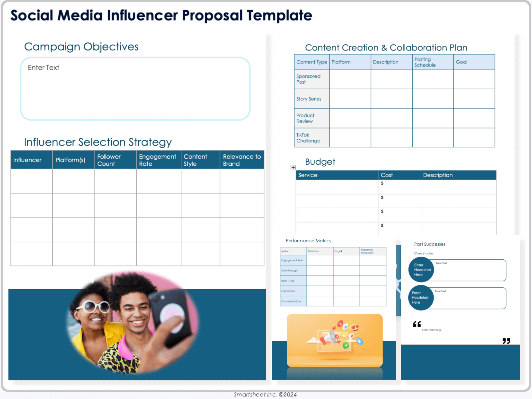Click the Goal header cell
Viewport: 532px width, 399px height.
click(x=474, y=62)
